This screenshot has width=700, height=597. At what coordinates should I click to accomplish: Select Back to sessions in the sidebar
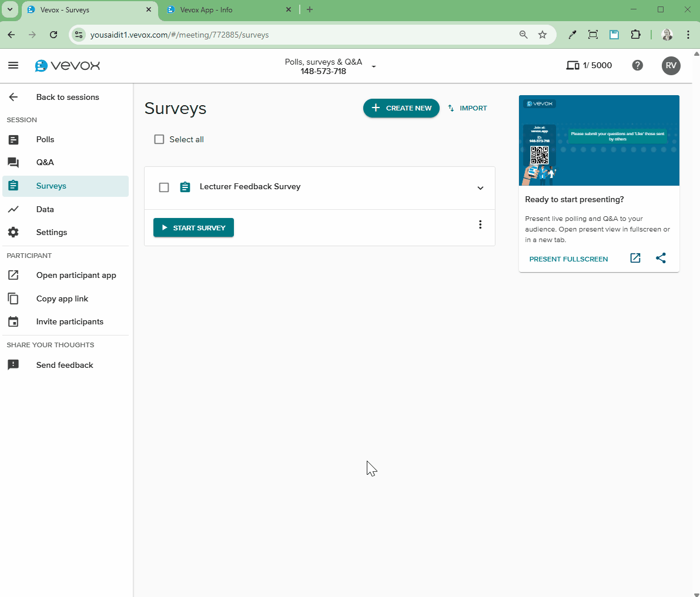pos(13,97)
